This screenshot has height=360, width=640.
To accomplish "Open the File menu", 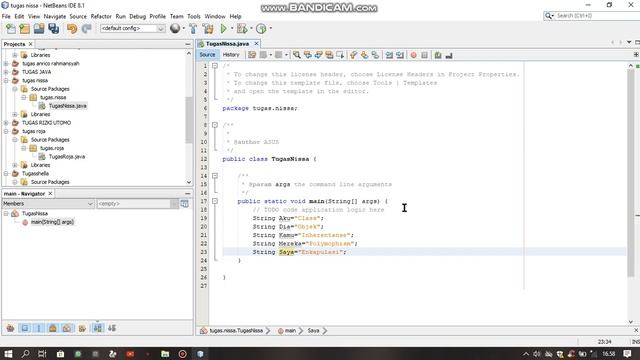I will click(x=6, y=16).
